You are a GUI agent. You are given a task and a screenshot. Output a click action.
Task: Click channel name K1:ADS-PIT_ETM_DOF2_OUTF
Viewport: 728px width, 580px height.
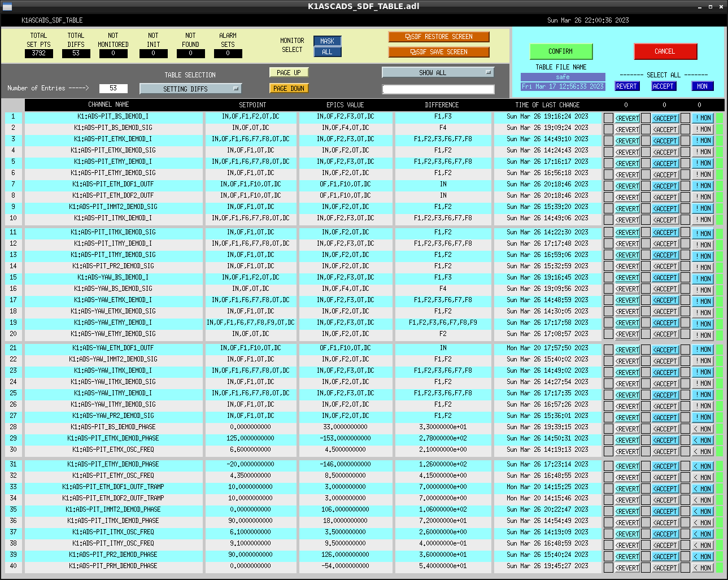[x=113, y=195]
